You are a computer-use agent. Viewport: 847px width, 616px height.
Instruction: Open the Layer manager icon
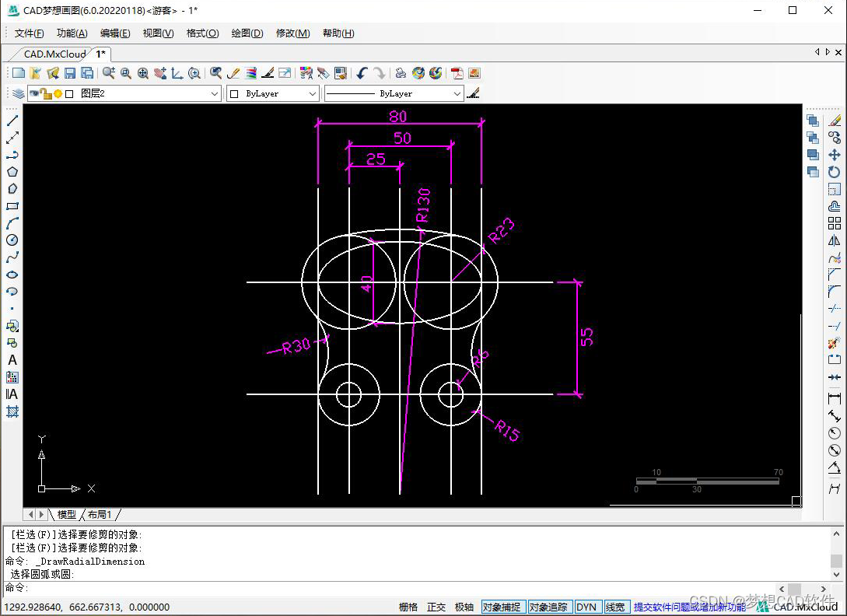(19, 93)
